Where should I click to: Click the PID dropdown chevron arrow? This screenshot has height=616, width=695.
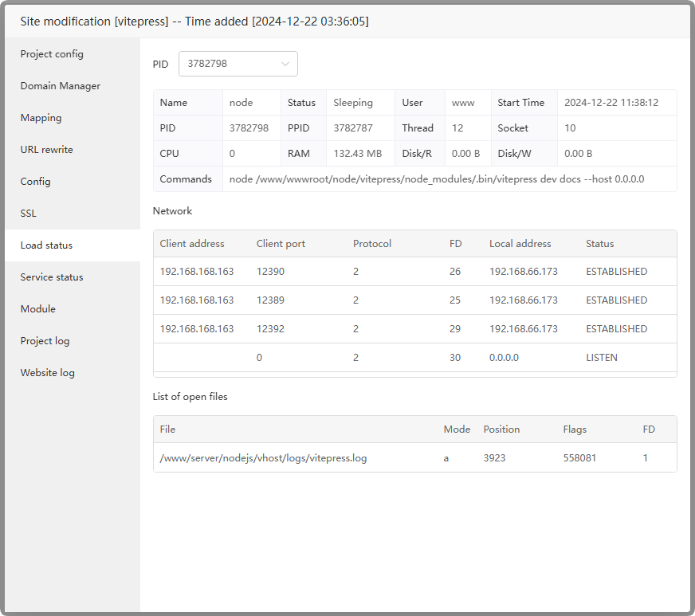coord(285,64)
